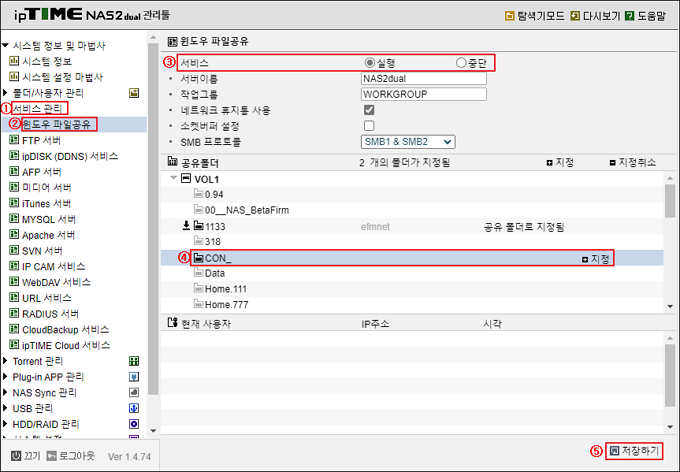
Task: Click ipDISK (DDNS) 서비스 icon
Action: (14, 156)
